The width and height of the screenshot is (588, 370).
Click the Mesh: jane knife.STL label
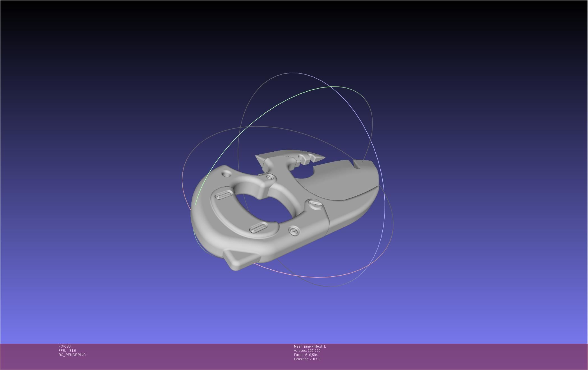310,346
